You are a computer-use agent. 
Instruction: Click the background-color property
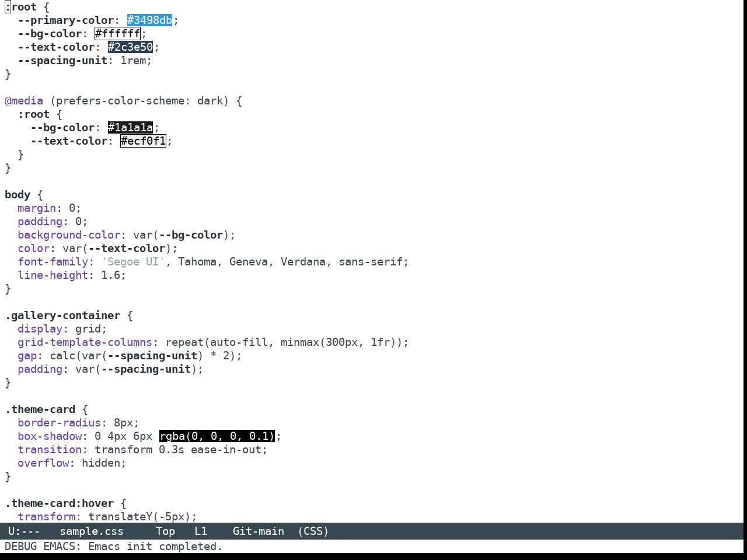click(x=69, y=235)
